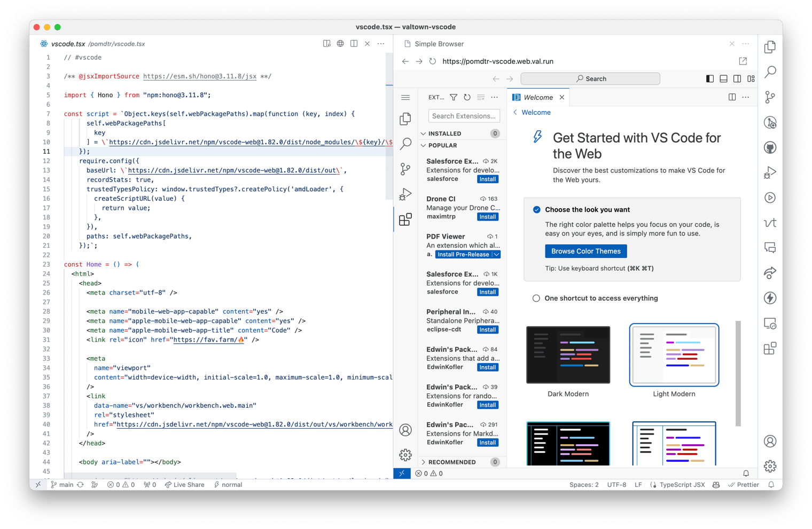
Task: Click Browse Color Themes button
Action: [586, 251]
